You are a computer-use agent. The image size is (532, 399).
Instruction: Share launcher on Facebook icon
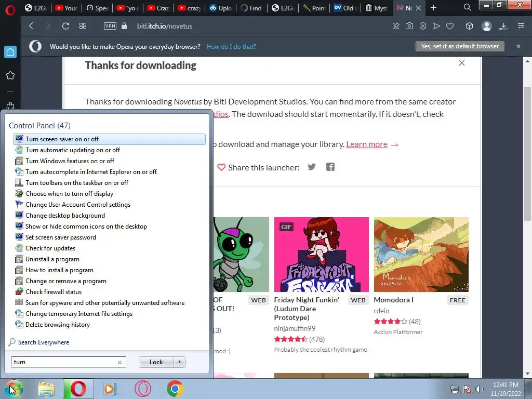point(330,167)
